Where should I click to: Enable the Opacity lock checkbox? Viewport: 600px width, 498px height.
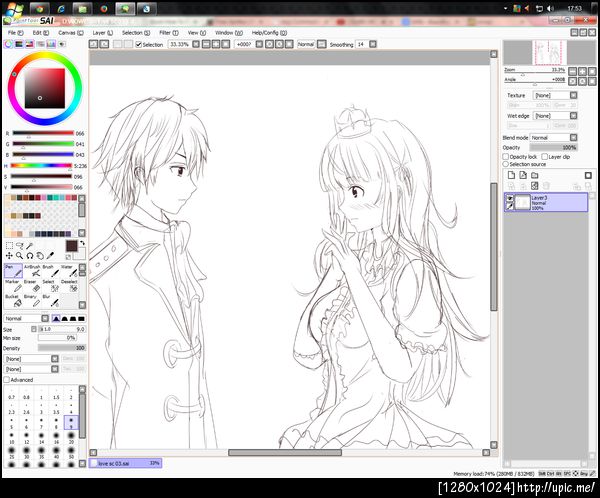(x=505, y=157)
